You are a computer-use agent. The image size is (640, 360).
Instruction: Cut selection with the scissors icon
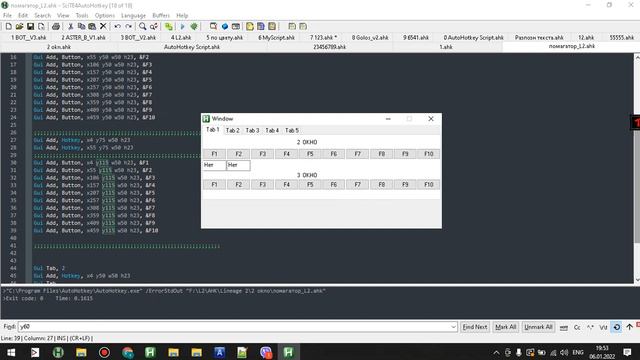click(71, 27)
